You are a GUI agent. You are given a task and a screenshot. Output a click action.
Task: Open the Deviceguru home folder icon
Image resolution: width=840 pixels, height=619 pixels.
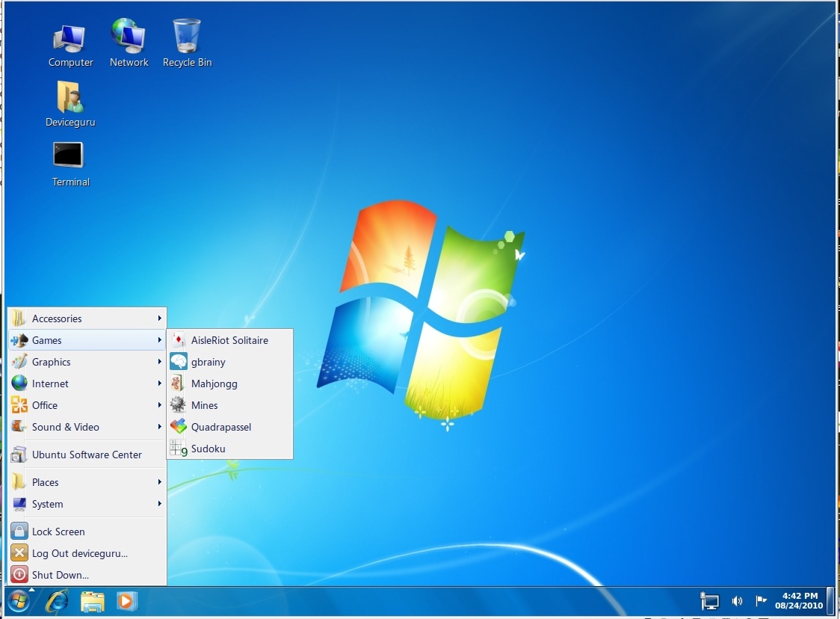pos(70,104)
